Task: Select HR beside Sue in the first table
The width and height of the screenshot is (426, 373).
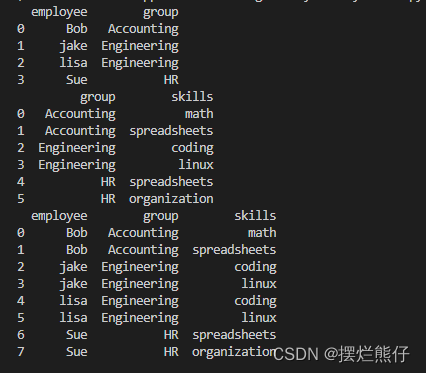Action: (171, 80)
